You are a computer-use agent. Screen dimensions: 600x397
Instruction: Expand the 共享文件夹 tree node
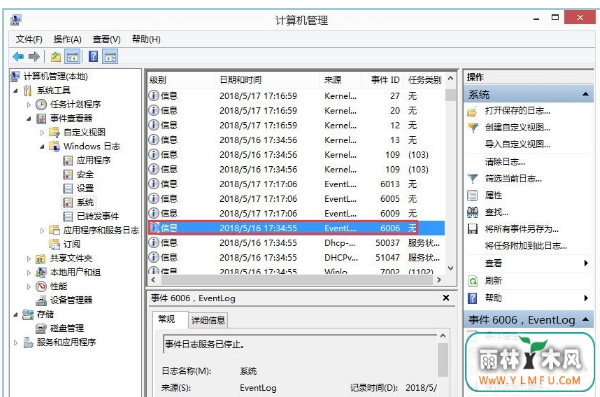click(x=29, y=258)
